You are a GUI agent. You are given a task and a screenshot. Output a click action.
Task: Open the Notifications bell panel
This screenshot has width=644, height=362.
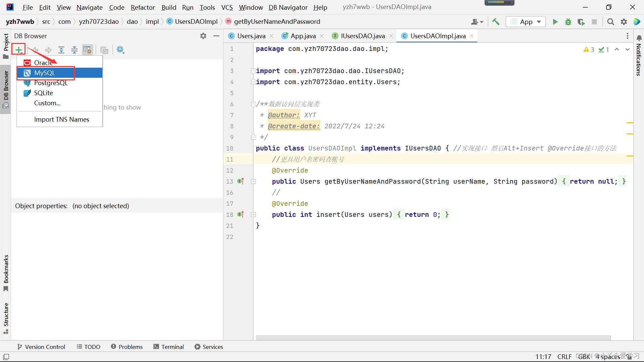639,38
